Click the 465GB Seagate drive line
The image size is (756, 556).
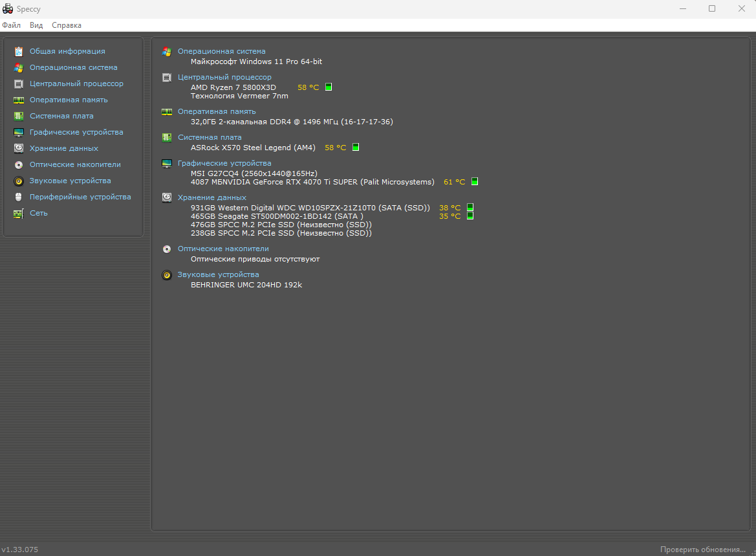point(277,216)
